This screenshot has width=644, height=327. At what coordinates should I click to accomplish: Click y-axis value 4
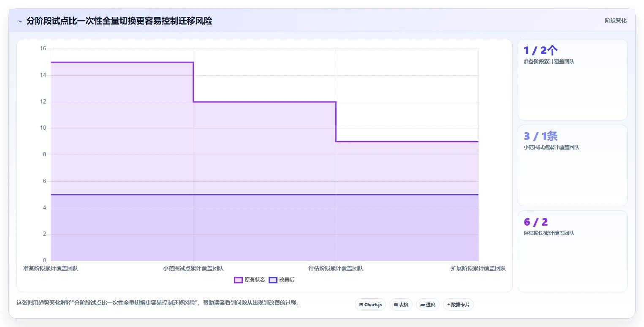pyautogui.click(x=44, y=208)
